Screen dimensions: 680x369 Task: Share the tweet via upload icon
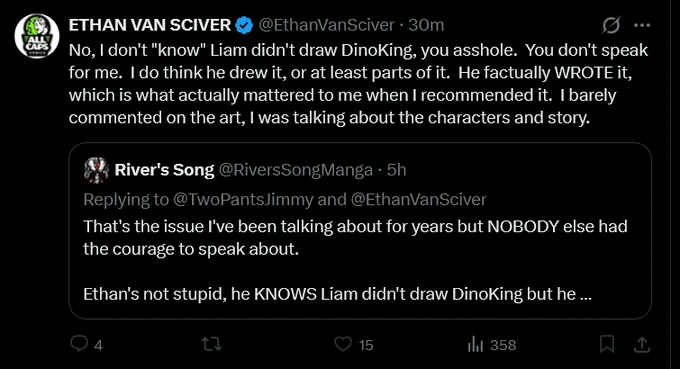pyautogui.click(x=642, y=345)
